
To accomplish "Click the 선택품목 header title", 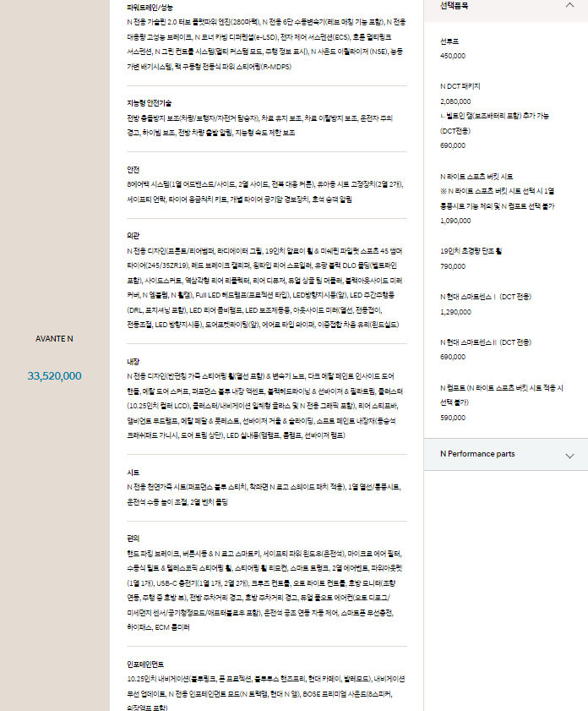I will point(454,5).
